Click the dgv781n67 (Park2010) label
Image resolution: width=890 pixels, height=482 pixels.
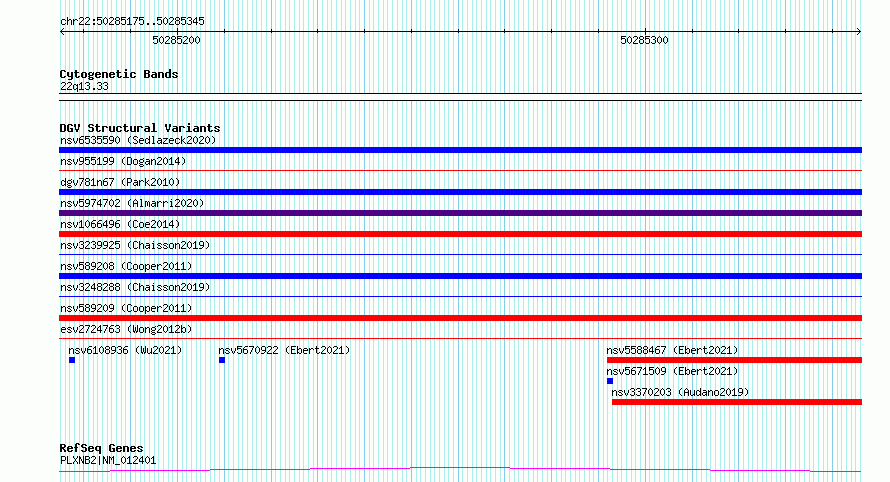click(120, 182)
